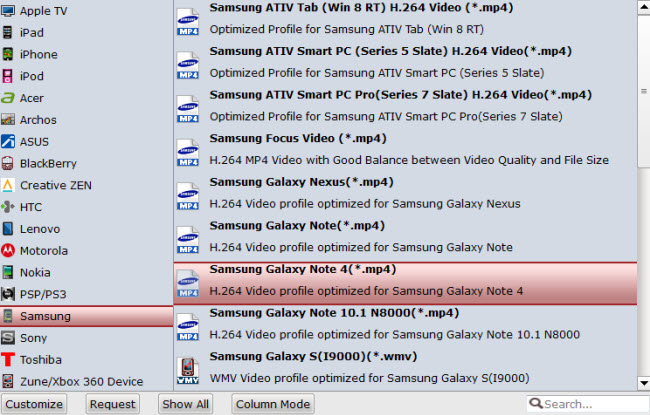
Task: Click the Apple TV device icon
Action: click(x=8, y=11)
